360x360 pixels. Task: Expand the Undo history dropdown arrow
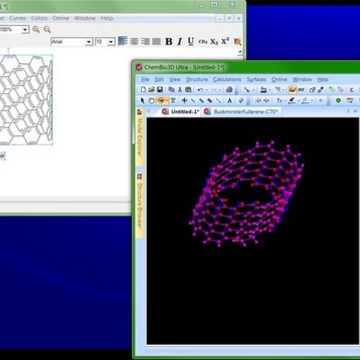point(206,90)
